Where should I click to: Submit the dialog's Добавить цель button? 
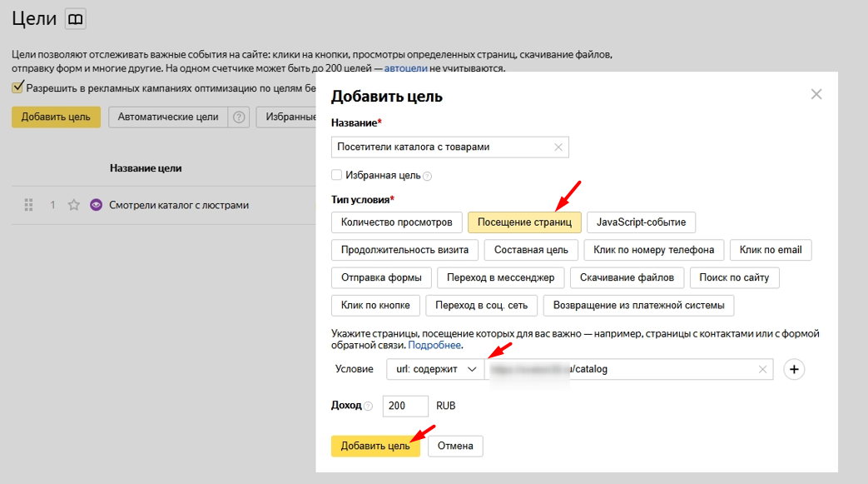pyautogui.click(x=375, y=447)
